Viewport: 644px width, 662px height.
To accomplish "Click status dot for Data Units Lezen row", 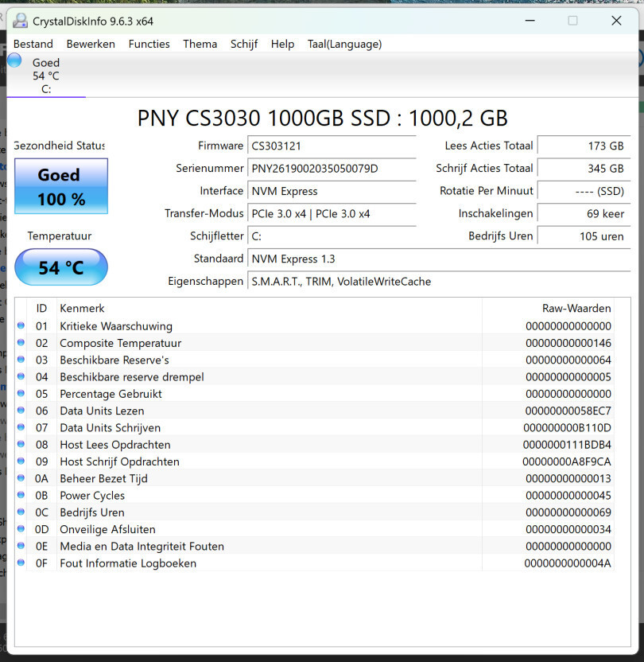I will coord(21,410).
